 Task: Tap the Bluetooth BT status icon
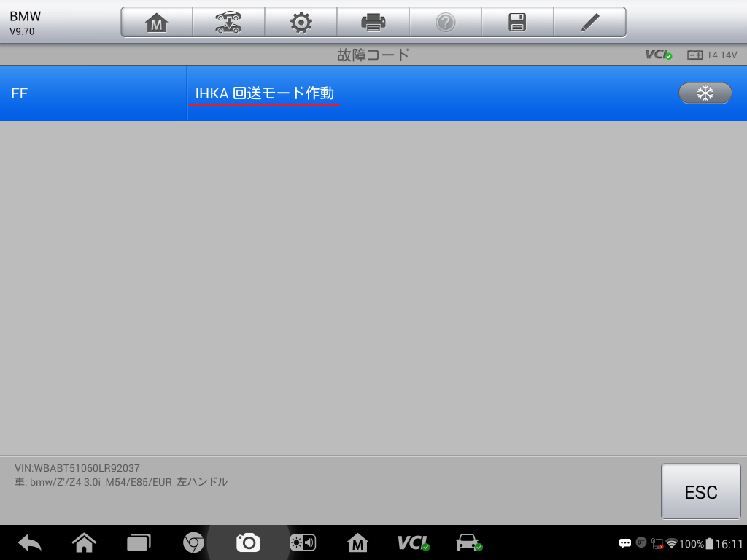tap(641, 542)
